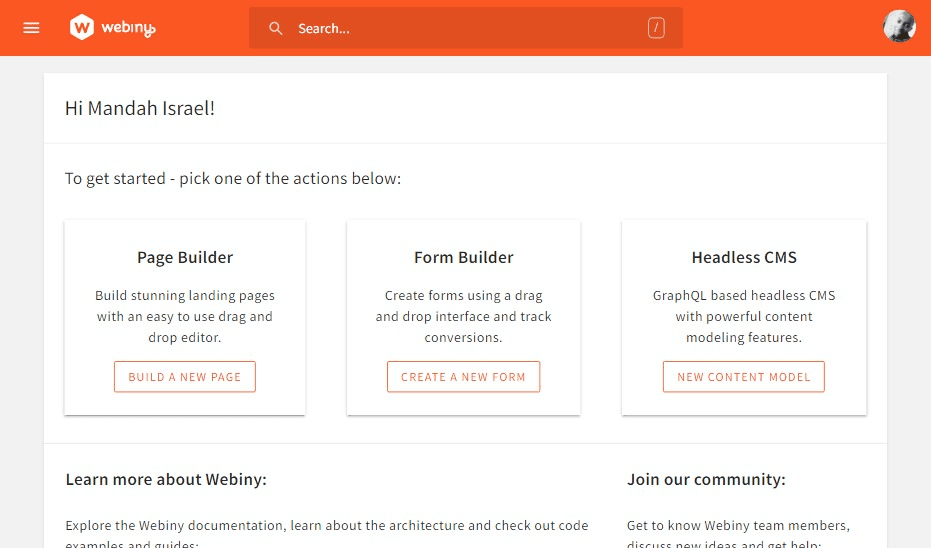Click the To get started instruction text

tap(233, 178)
